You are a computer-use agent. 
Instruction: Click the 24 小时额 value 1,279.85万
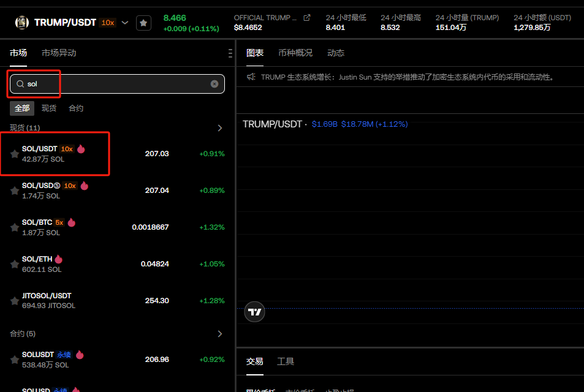pyautogui.click(x=533, y=28)
